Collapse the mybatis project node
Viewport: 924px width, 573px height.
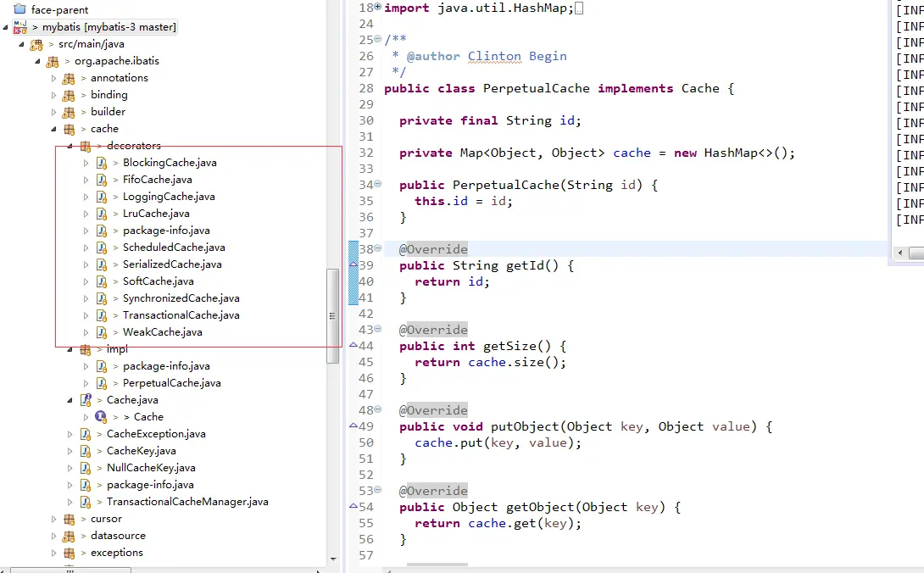[5, 27]
